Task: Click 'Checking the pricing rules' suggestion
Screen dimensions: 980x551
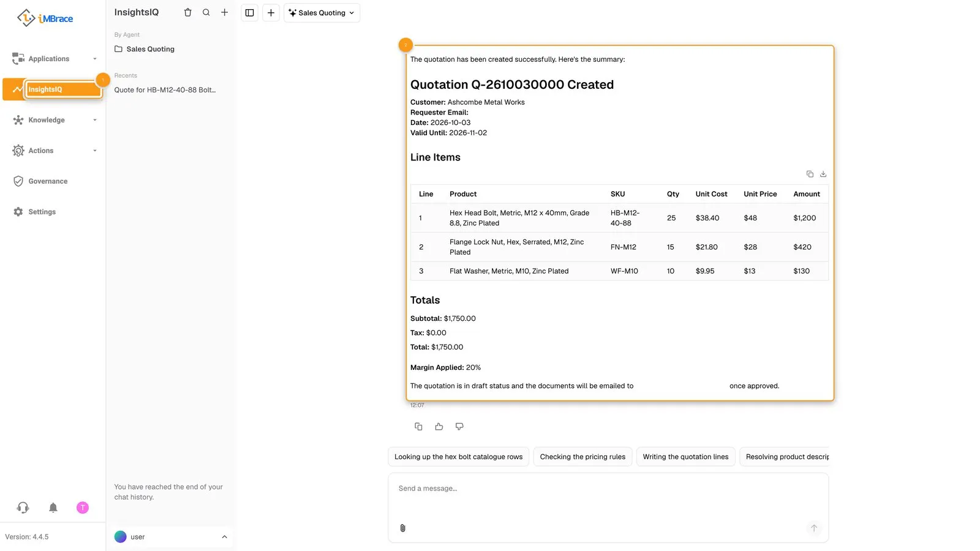Action: tap(582, 457)
